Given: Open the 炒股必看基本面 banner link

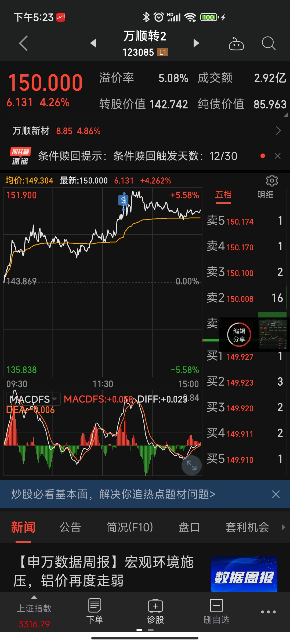Looking at the screenshot, I should pyautogui.click(x=113, y=494).
